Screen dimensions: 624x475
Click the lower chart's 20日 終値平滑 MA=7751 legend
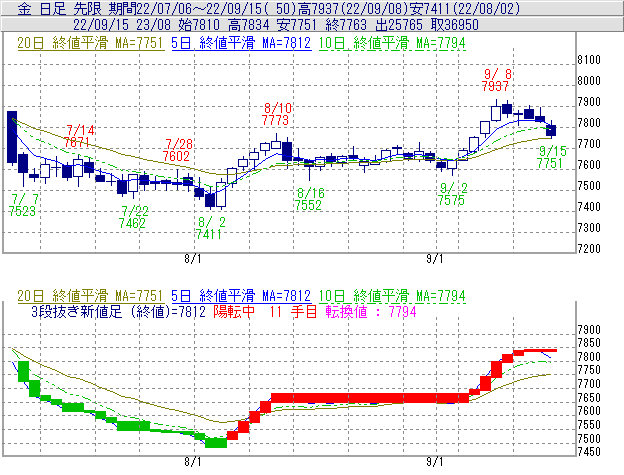[91, 296]
